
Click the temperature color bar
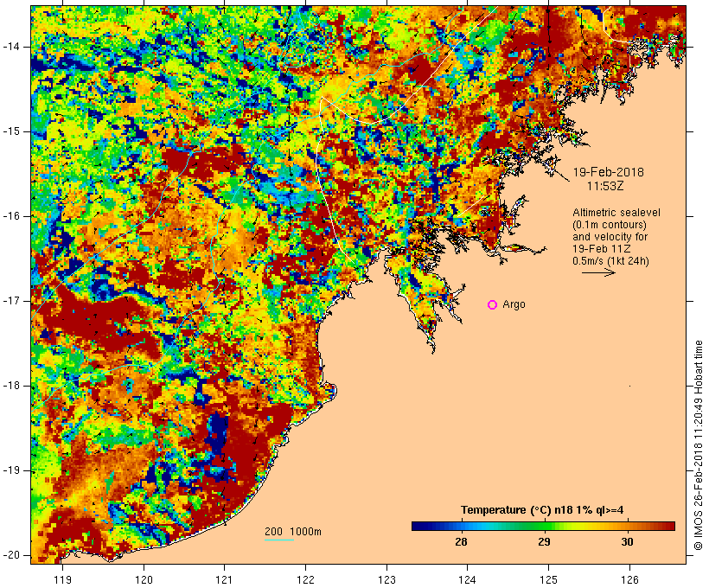tap(543, 526)
